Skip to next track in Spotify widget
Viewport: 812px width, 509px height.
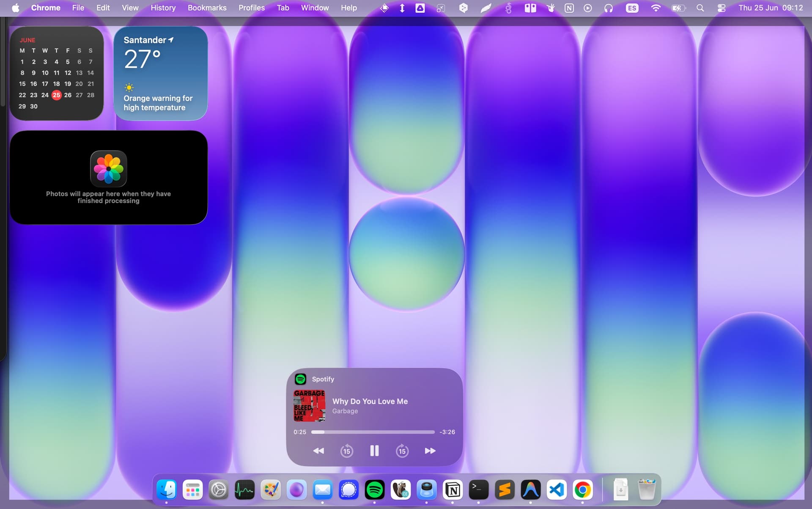[x=430, y=451]
